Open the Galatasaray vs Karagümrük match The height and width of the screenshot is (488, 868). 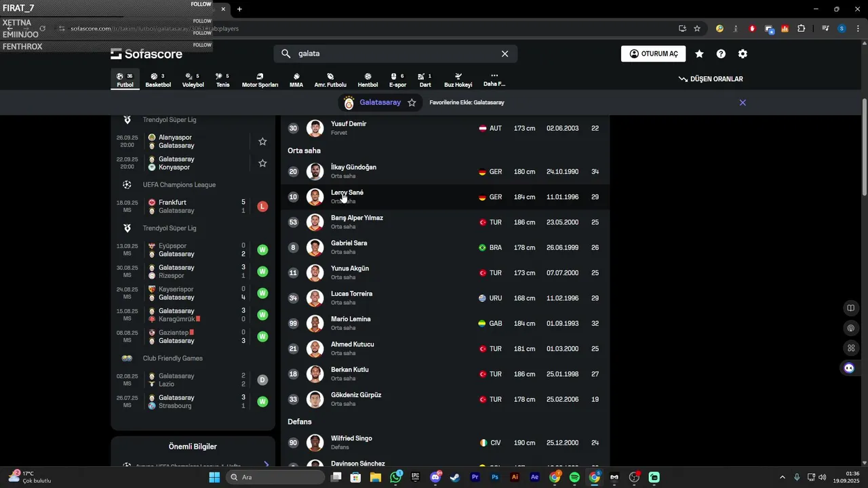[193, 315]
